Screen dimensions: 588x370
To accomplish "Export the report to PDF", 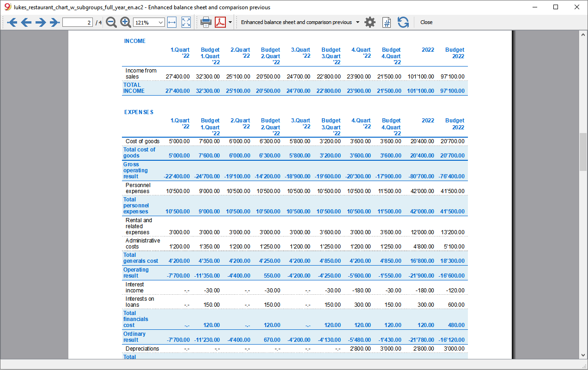I will (x=220, y=22).
